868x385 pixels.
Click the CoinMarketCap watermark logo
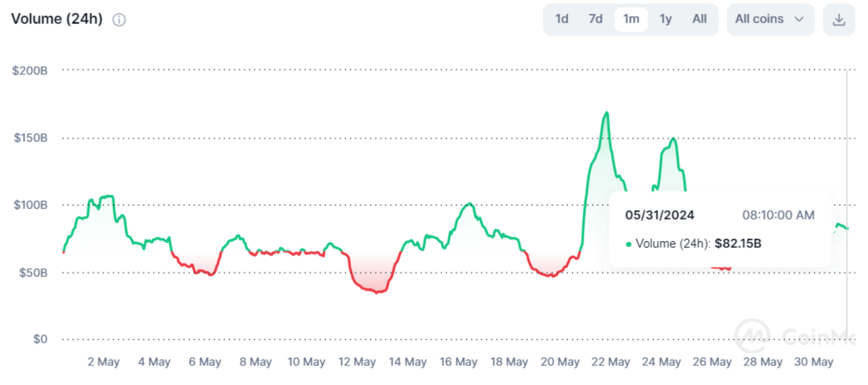752,335
